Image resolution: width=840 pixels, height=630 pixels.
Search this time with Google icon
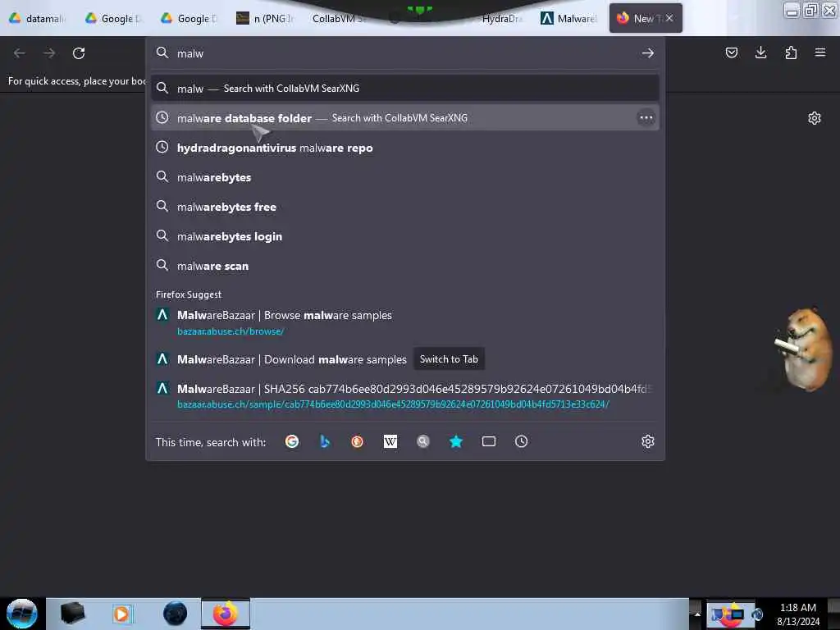(x=292, y=441)
